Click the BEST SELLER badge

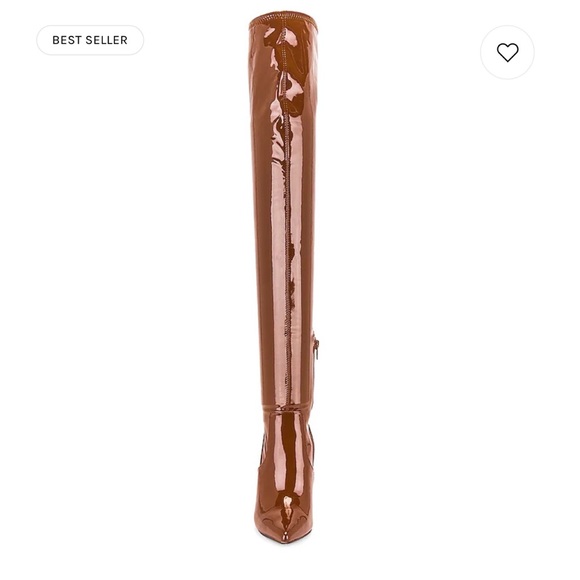pos(90,40)
